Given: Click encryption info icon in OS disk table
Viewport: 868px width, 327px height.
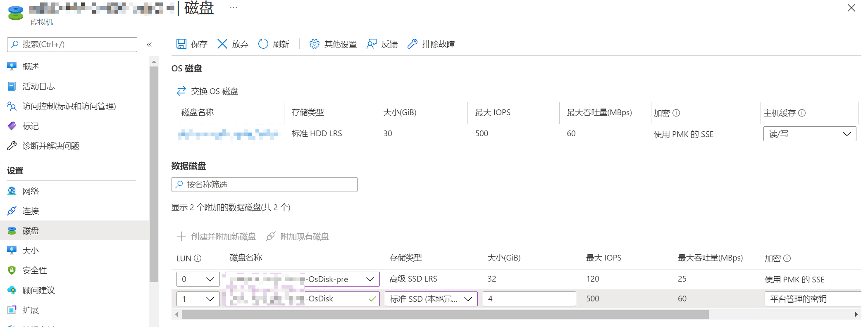Looking at the screenshot, I should coord(676,113).
